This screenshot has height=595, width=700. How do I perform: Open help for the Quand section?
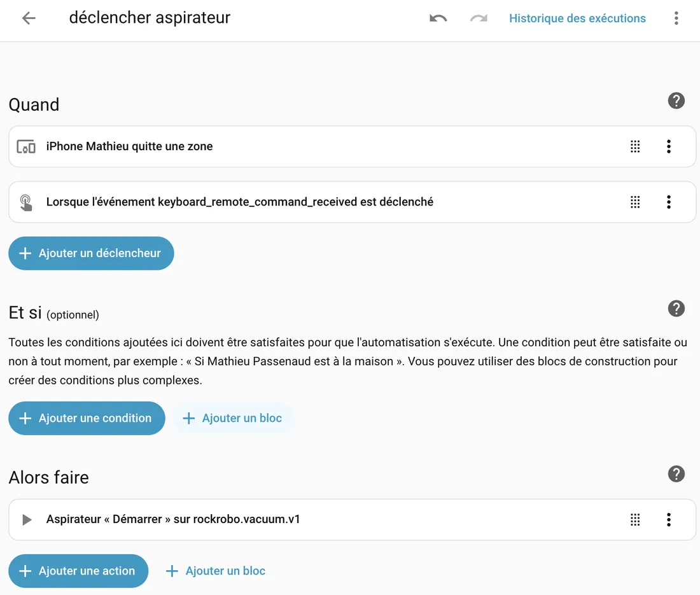(x=676, y=101)
